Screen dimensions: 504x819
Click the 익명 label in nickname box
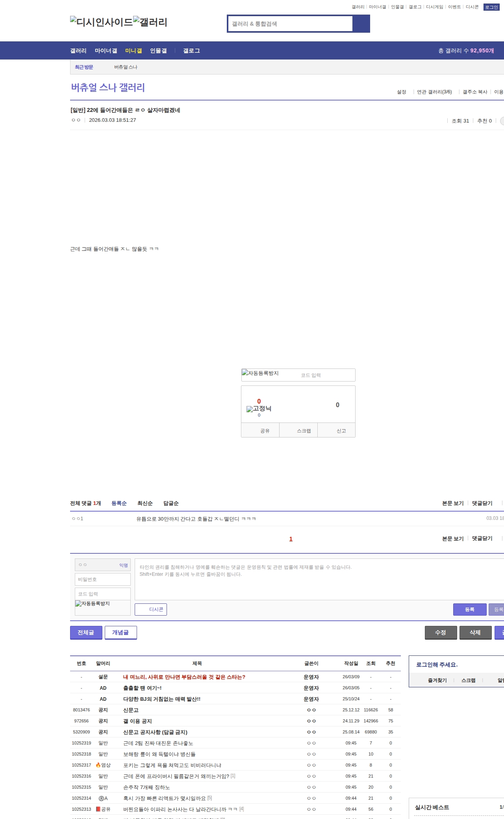click(124, 565)
